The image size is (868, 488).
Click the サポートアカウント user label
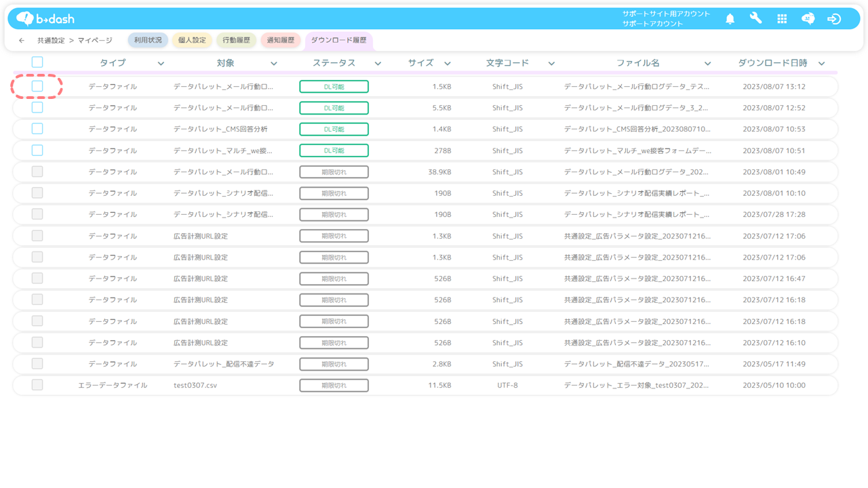click(x=652, y=24)
